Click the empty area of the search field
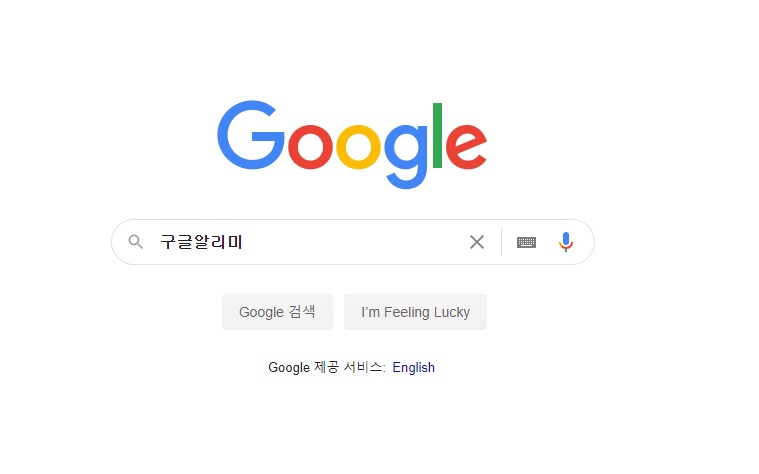Image resolution: width=759 pixels, height=474 pixels. coord(353,242)
